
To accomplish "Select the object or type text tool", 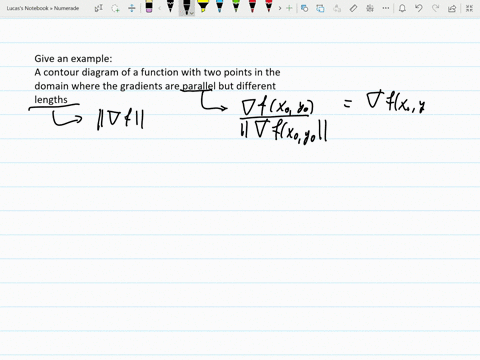I will click(99, 8).
